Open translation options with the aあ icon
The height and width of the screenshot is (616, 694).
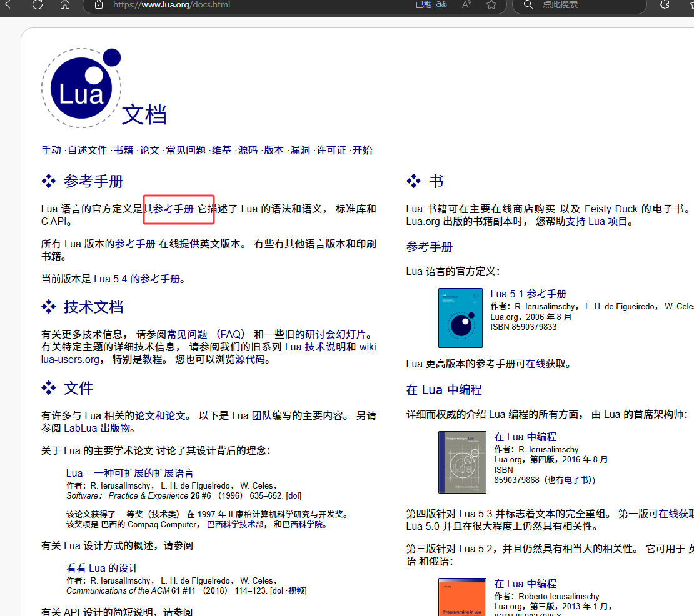pyautogui.click(x=441, y=6)
